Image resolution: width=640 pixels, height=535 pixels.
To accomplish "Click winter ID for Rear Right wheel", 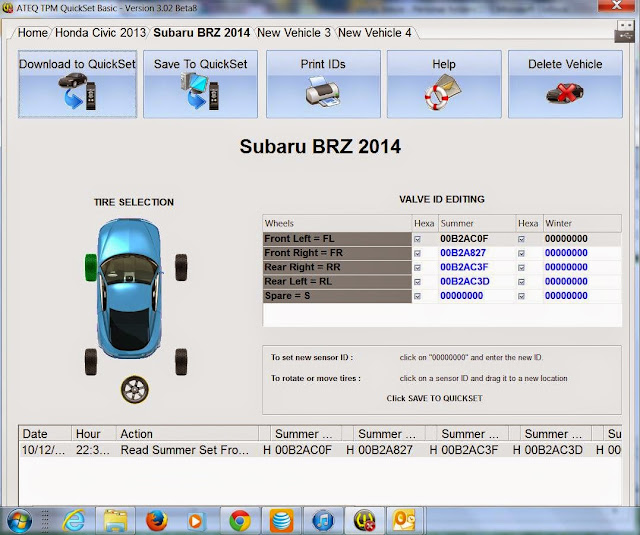I will point(566,267).
